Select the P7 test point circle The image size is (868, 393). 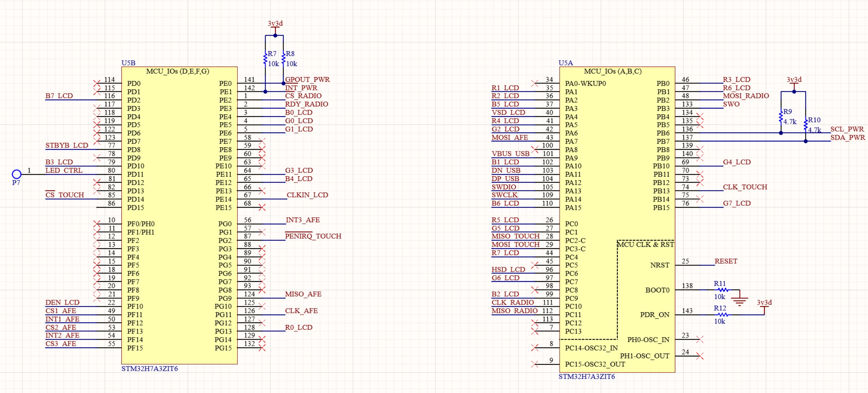[x=16, y=174]
